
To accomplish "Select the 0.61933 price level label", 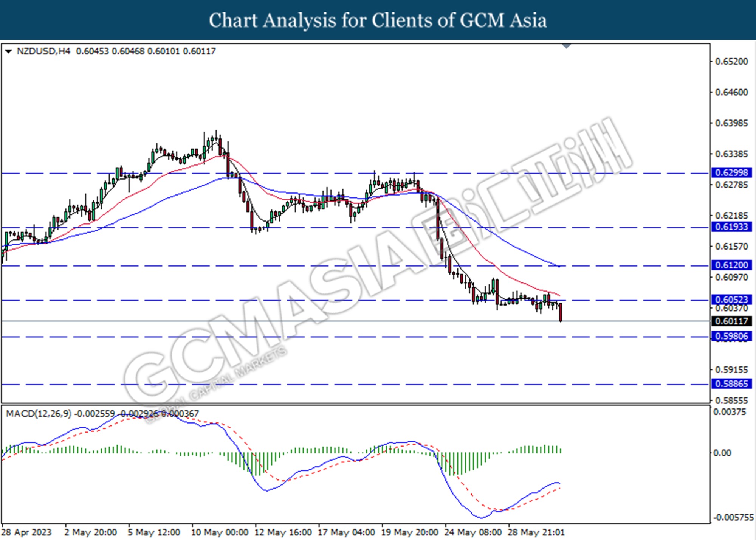I will click(x=731, y=227).
